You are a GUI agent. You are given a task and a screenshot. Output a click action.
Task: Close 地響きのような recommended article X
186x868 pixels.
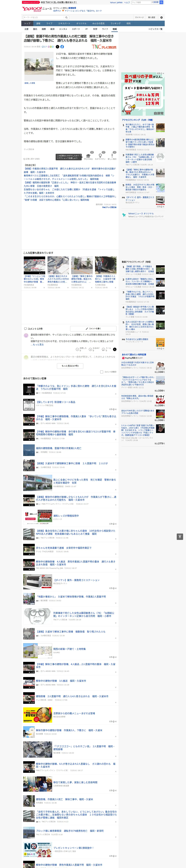pyautogui.click(x=115, y=394)
